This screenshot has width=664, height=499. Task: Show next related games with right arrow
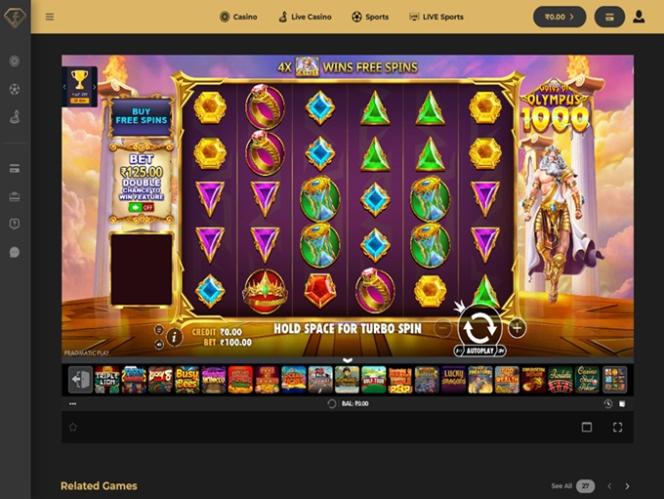point(627,486)
